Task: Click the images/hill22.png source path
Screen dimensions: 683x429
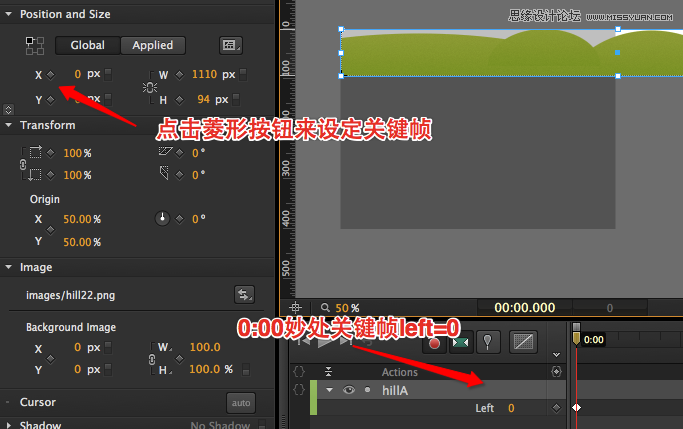Action: (x=71, y=295)
